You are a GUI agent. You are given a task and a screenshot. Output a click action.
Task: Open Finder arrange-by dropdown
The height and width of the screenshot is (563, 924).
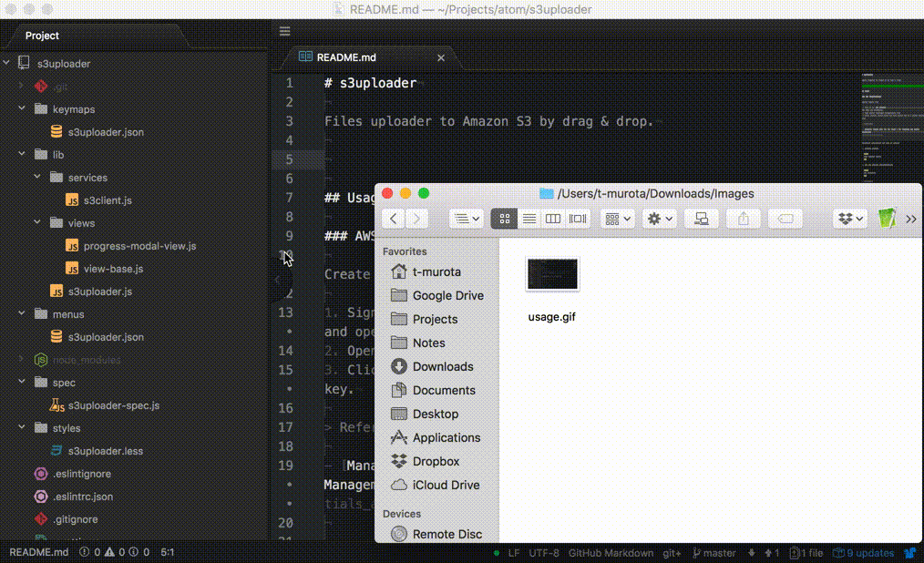pyautogui.click(x=618, y=219)
